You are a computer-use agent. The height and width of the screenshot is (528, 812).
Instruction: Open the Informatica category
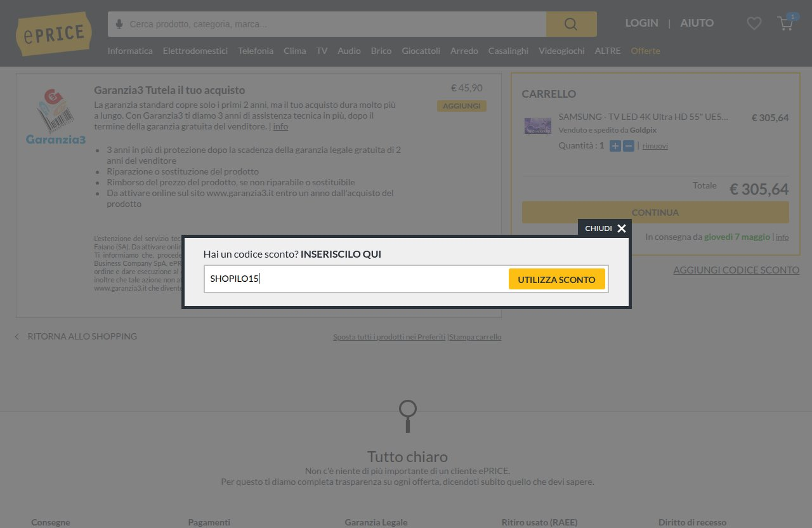[130, 51]
